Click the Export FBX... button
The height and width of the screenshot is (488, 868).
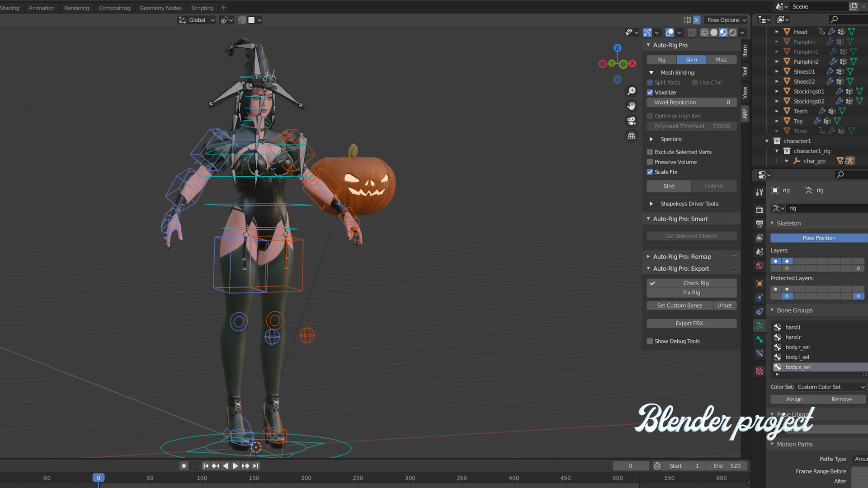pyautogui.click(x=691, y=324)
